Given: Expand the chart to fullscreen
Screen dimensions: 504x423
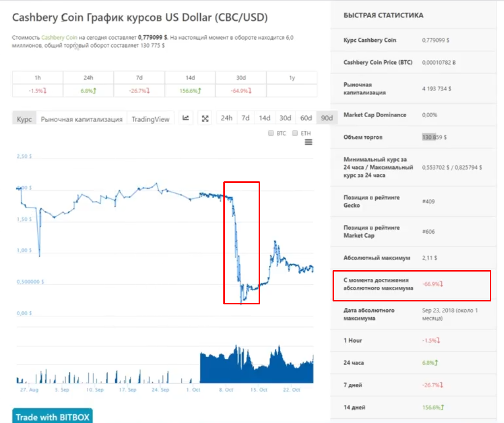Looking at the screenshot, I should click(x=205, y=118).
